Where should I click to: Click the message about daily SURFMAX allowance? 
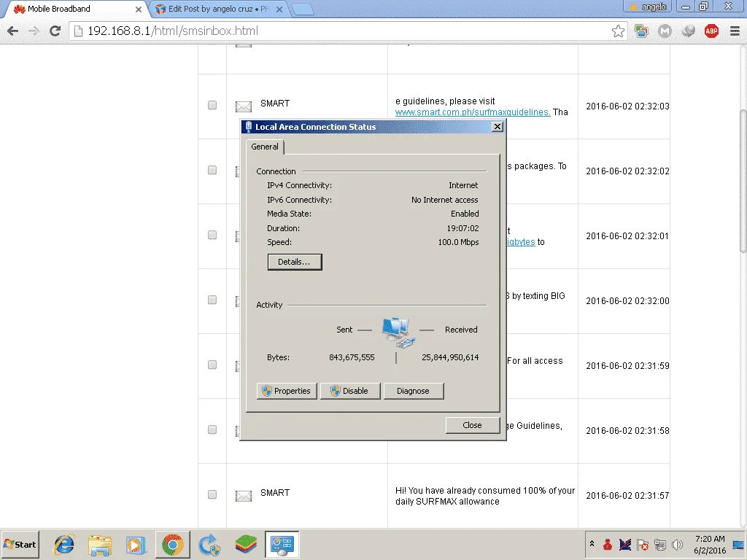[x=485, y=496]
